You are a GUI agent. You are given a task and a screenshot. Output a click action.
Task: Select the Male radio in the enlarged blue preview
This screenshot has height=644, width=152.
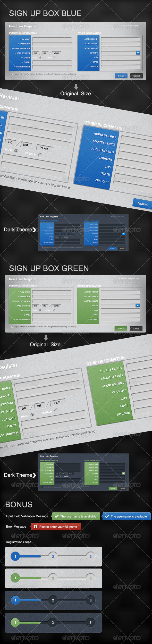coord(16,151)
